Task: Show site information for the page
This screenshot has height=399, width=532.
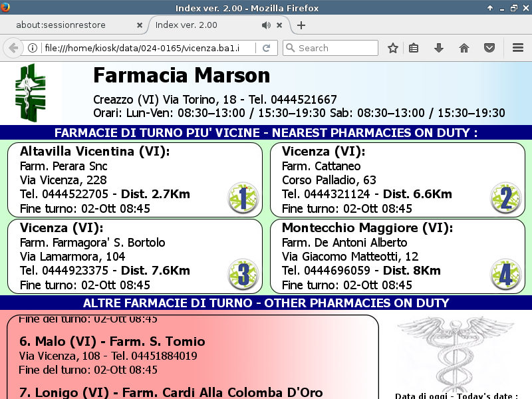Action: (32, 48)
